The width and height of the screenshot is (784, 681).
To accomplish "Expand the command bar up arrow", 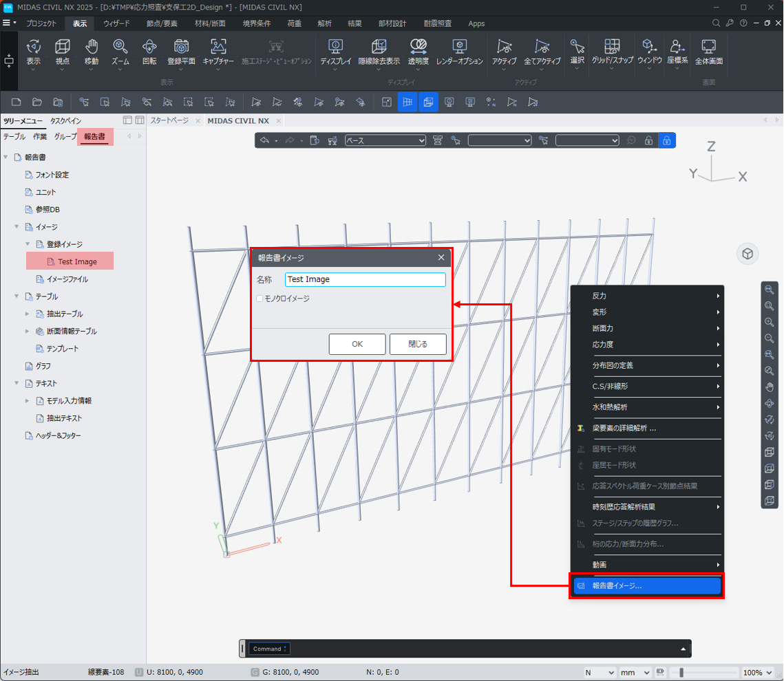I will tap(683, 649).
